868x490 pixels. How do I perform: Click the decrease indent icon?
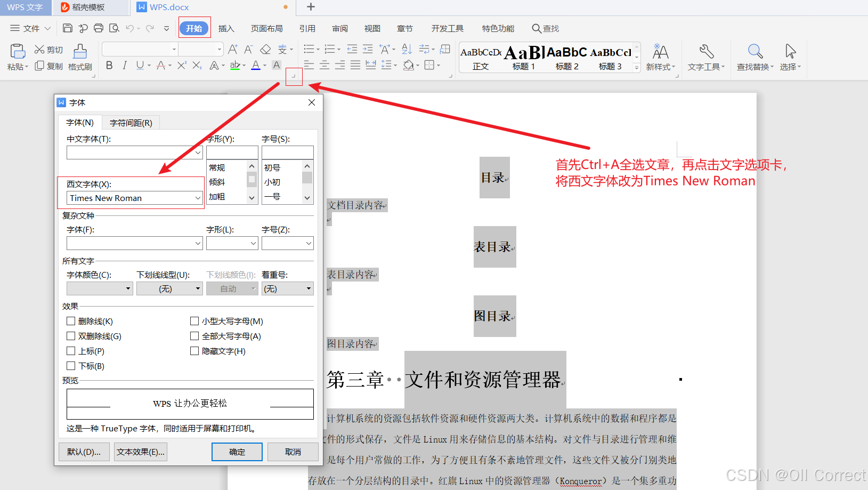point(352,49)
